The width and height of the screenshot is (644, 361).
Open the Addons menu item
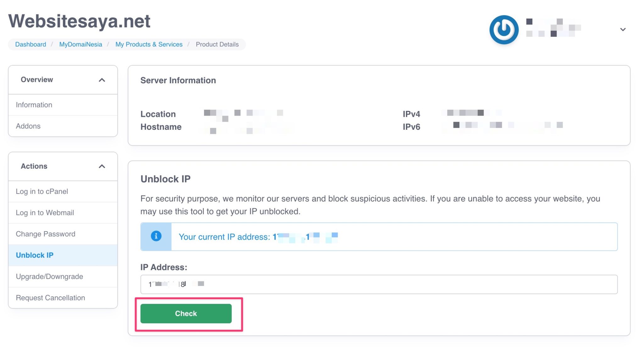[x=28, y=126]
